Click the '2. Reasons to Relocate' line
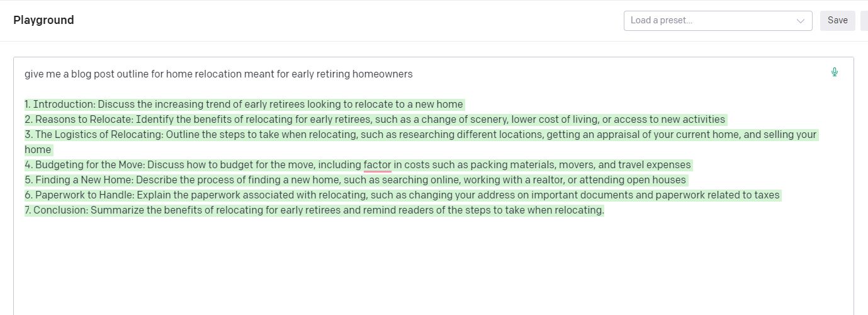The image size is (868, 315). 375,120
